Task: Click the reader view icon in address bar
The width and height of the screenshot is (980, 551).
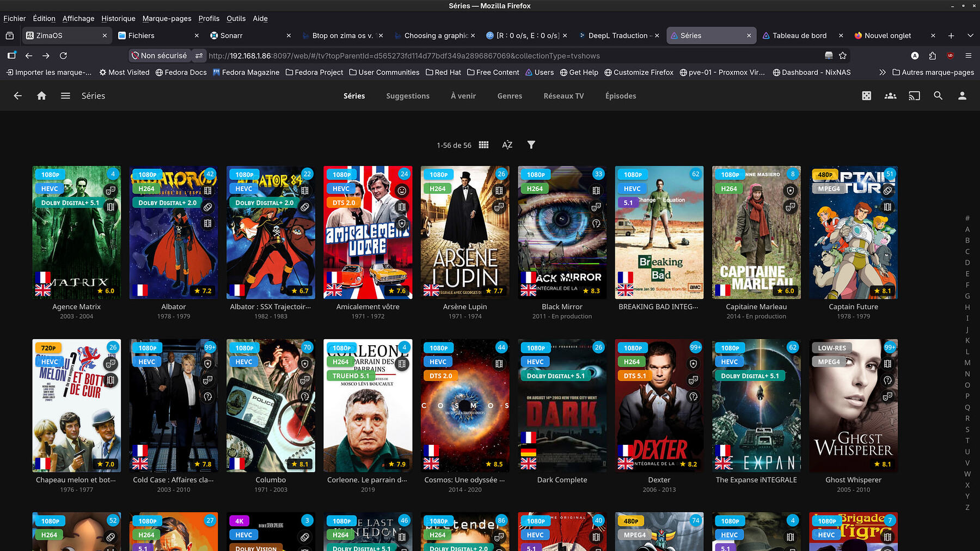Action: (829, 56)
